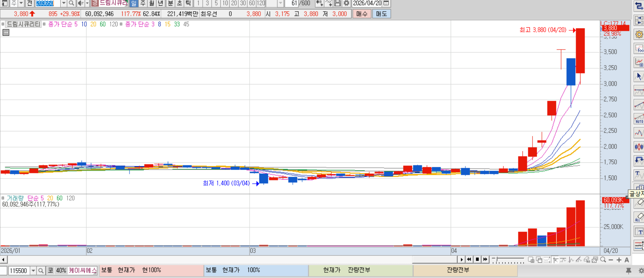Viewport: 644px width, 278px height.
Task: Open the speaker options dropdown arrow
Action: pyautogui.click(x=87, y=3)
